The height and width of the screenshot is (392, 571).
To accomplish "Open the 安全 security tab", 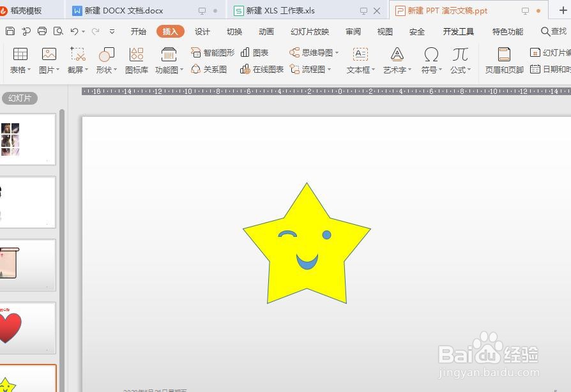I will [417, 32].
